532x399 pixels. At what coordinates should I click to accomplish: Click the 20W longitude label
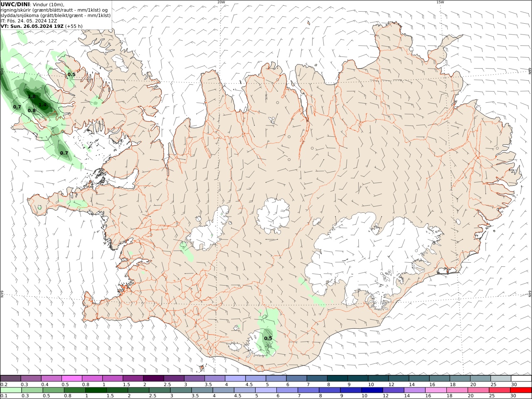pos(221,2)
